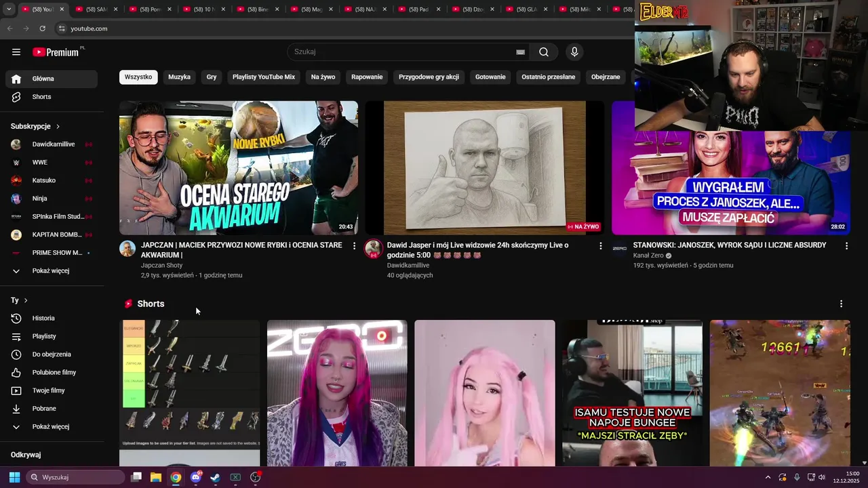Image resolution: width=868 pixels, height=488 pixels.
Task: Open the PRIME SHOW M subscription
Action: [x=52, y=253]
